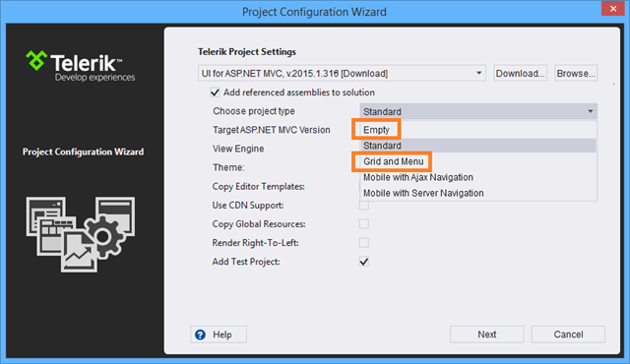Select the Standard option in the list
630x364 pixels.
[478, 146]
